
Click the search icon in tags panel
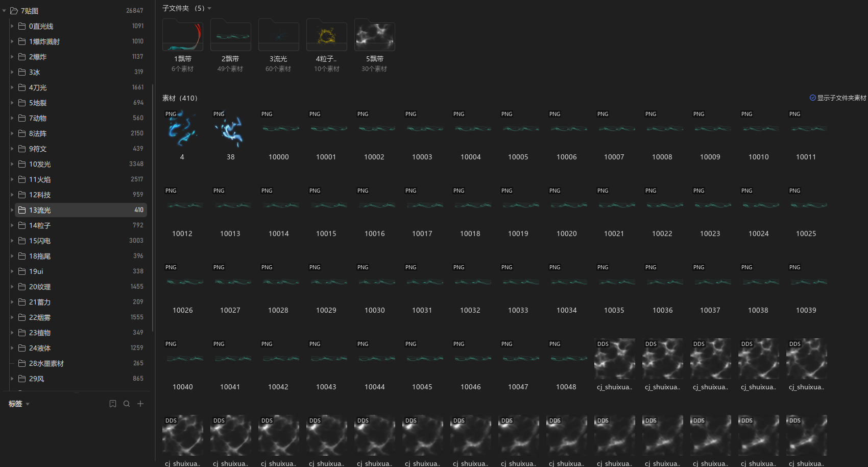pos(127,404)
